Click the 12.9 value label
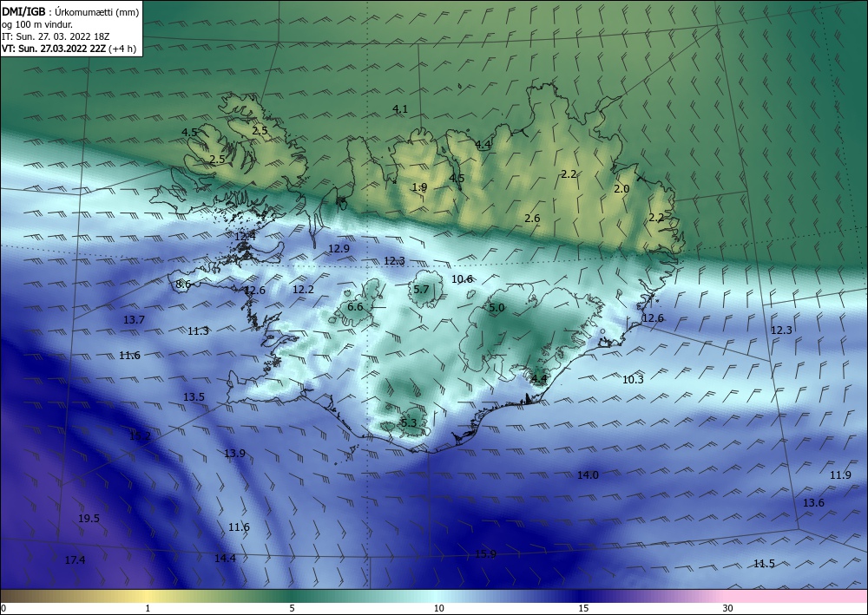 click(x=339, y=248)
